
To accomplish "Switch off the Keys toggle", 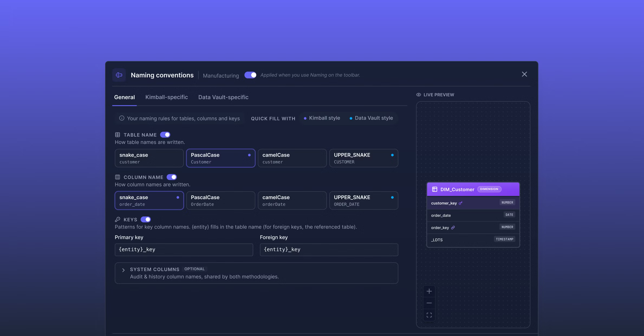I will 145,219.
